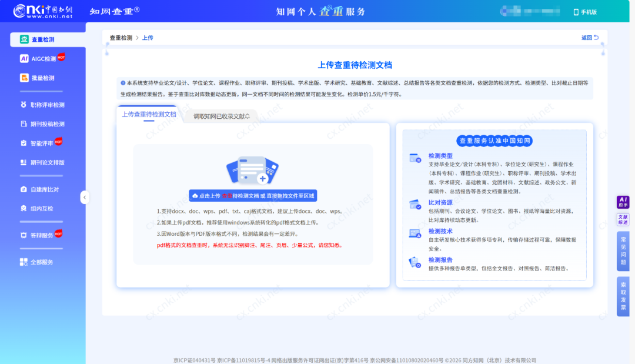Click 上传 in the breadcrumb
This screenshot has width=635, height=364.
click(148, 38)
